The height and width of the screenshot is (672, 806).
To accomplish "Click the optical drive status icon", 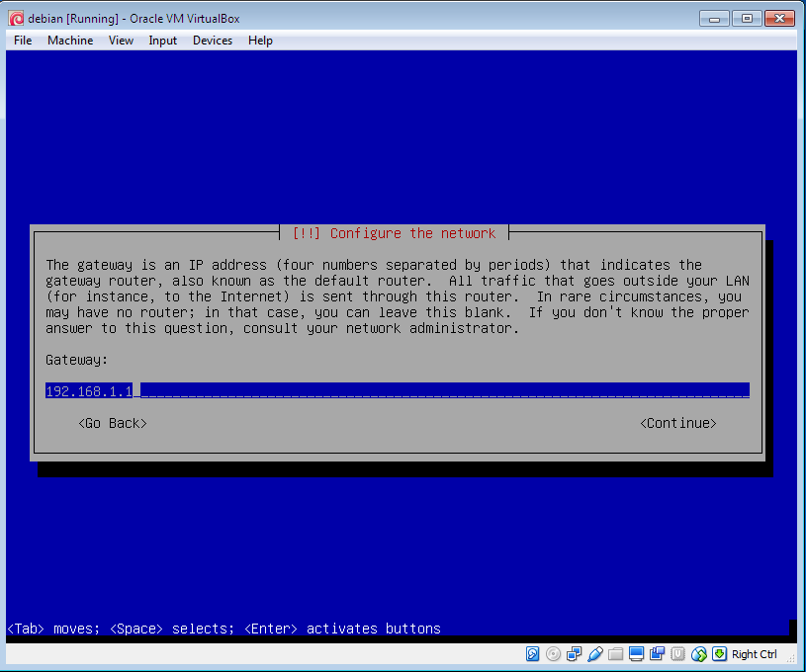I will 553,653.
